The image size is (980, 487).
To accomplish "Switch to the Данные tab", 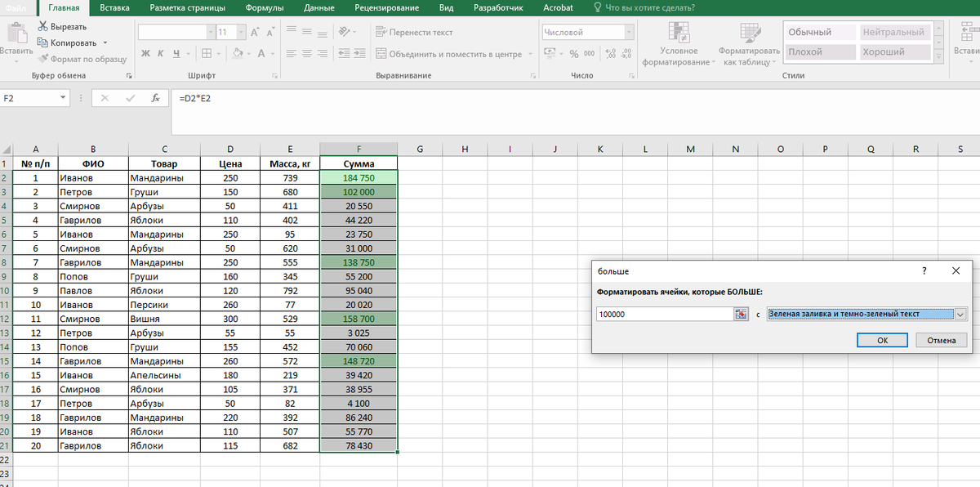I will click(318, 7).
